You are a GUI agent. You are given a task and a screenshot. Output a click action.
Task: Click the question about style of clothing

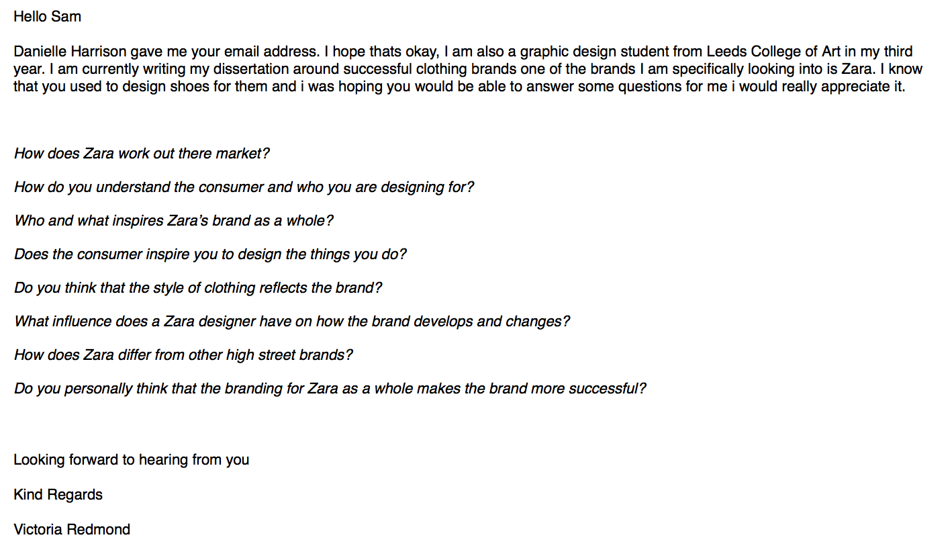click(x=198, y=288)
